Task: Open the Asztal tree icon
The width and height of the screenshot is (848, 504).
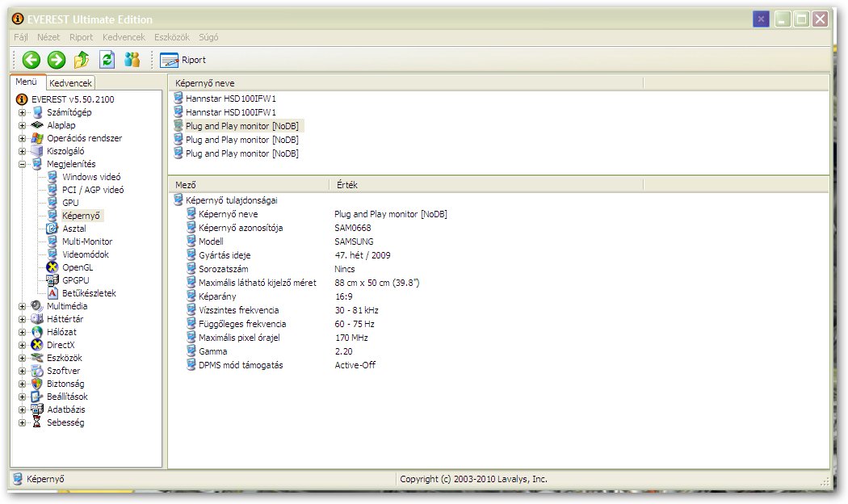Action: 52,229
